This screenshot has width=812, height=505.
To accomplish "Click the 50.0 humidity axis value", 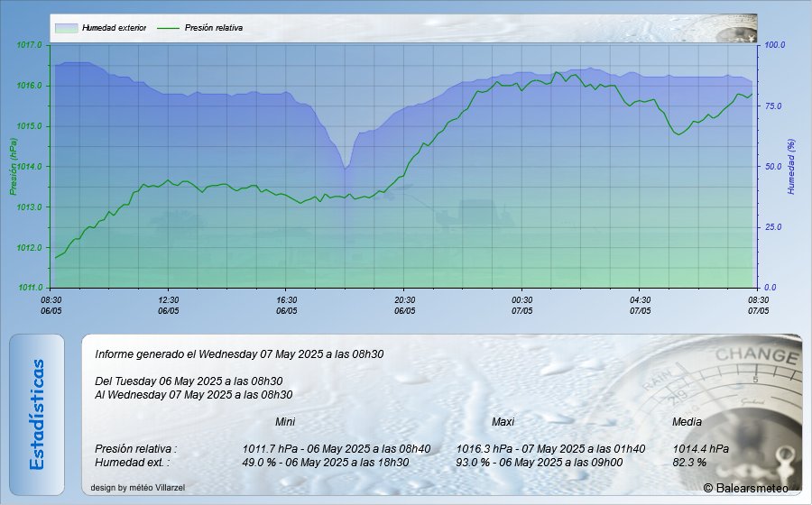I will (773, 167).
